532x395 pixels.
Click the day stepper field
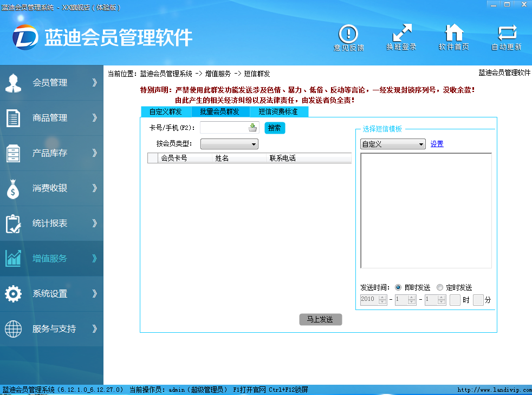coord(436,299)
